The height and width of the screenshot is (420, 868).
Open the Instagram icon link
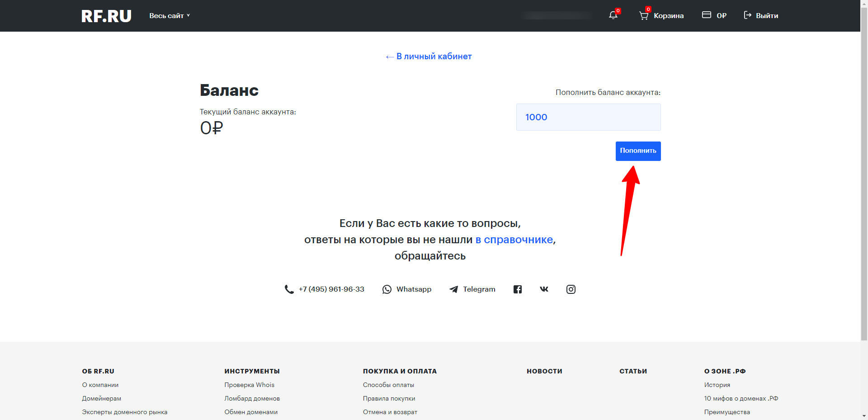(x=571, y=289)
